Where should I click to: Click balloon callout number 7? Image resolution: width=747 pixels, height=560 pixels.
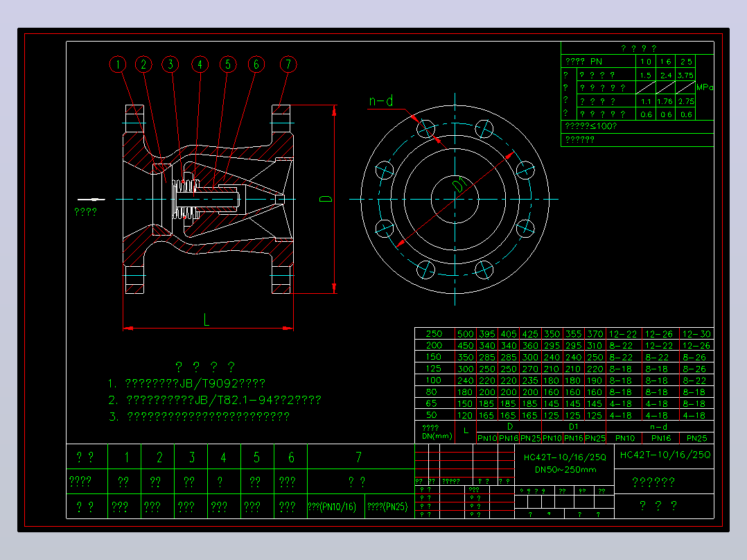(x=288, y=64)
